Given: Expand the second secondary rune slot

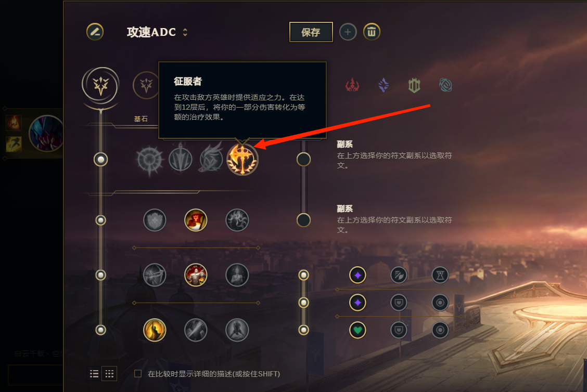Looking at the screenshot, I should click(x=303, y=220).
